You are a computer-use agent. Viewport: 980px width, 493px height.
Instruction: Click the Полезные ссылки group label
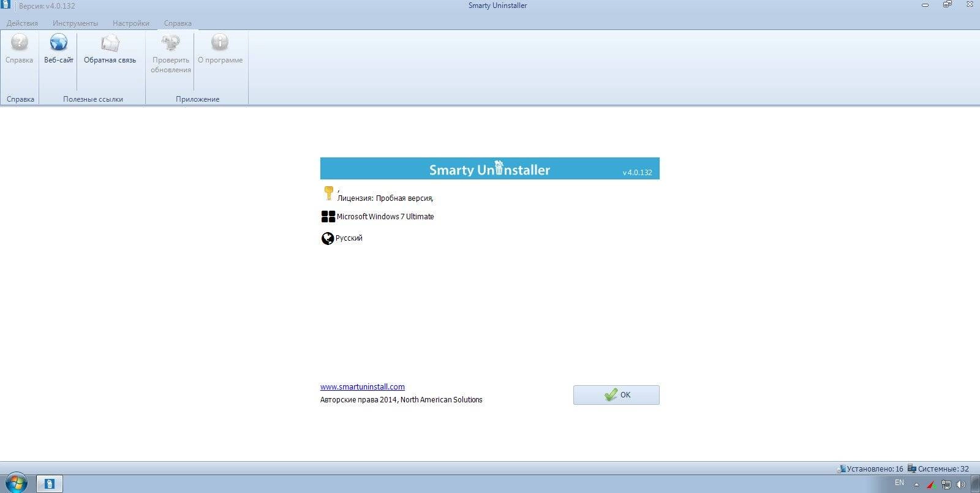tap(93, 99)
